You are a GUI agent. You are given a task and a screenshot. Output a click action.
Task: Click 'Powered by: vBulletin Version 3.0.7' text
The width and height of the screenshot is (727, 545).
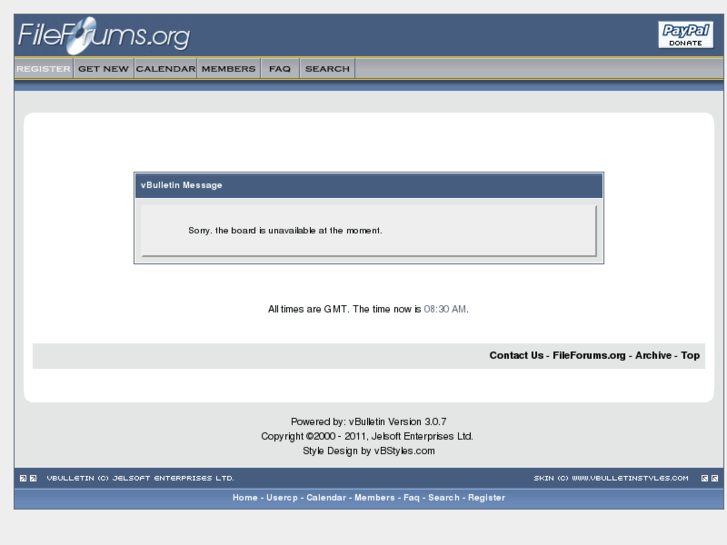(x=369, y=422)
